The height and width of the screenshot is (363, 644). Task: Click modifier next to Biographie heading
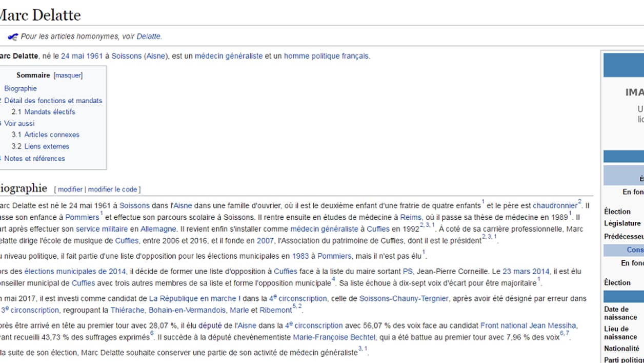click(x=70, y=189)
